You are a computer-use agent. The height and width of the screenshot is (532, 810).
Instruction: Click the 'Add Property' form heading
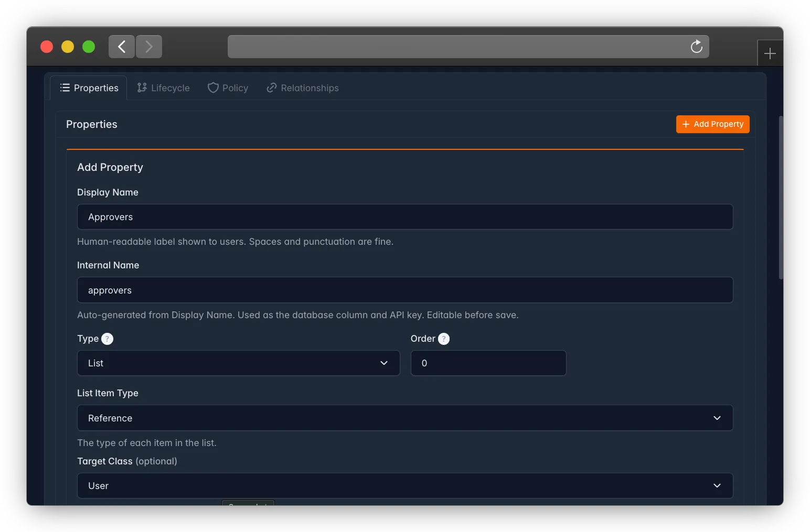pyautogui.click(x=110, y=167)
